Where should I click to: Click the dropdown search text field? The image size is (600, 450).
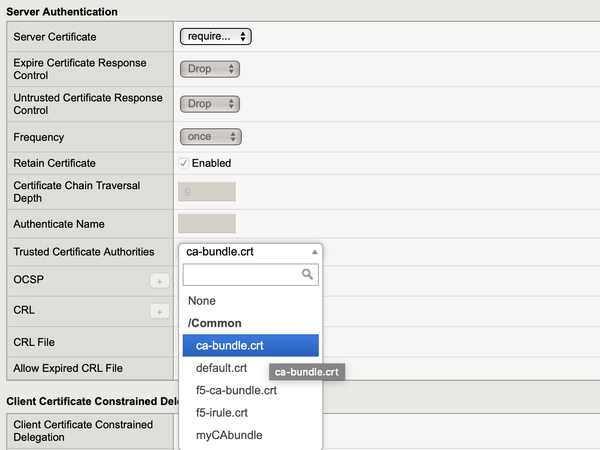point(242,274)
